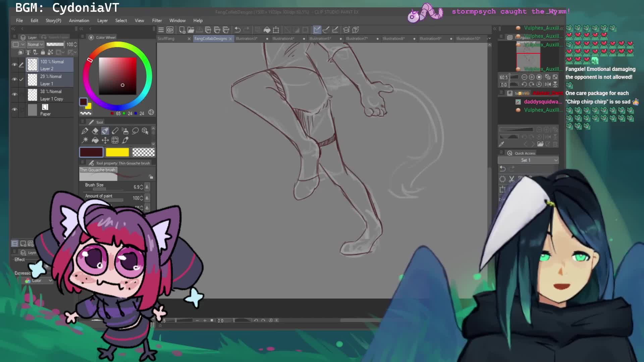
Task: Select the Auto select magic wand tool
Action: 85,140
